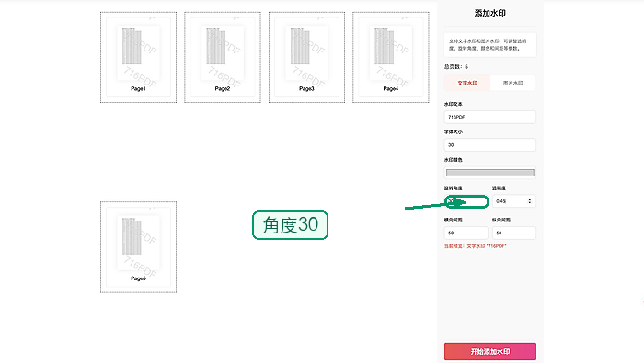This screenshot has height=363, width=644.
Task: Select the Page3 thumbnail
Action: [x=306, y=57]
